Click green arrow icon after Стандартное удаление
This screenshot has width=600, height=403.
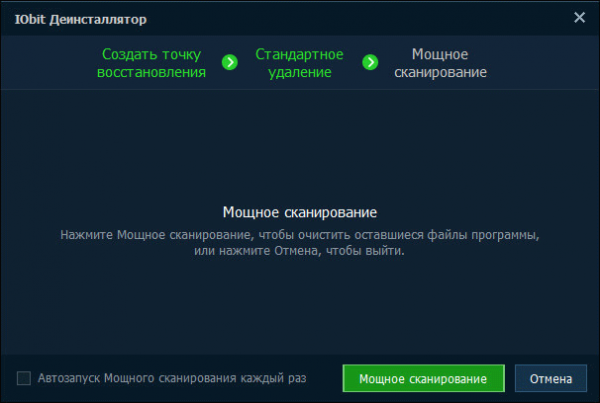click(370, 62)
